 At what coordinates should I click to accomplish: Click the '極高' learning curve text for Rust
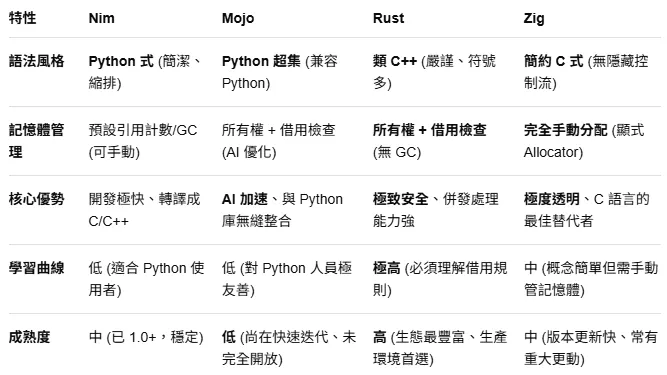(x=387, y=268)
